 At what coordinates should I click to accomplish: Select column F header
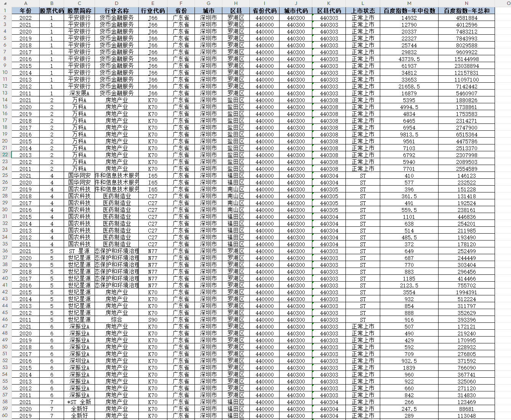pos(181,3)
